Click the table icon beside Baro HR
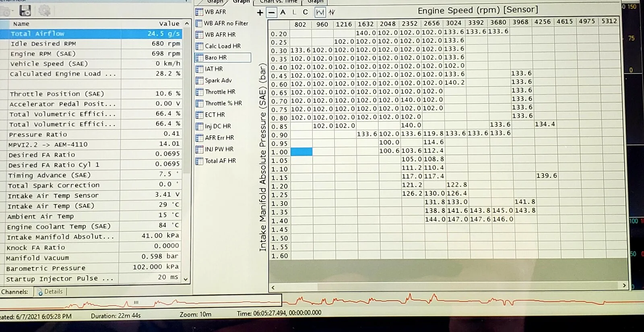The image size is (644, 332). [200, 58]
